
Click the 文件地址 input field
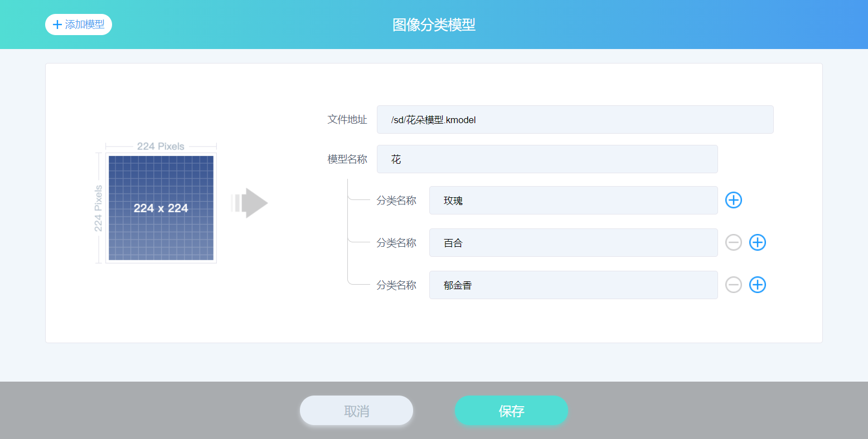575,120
